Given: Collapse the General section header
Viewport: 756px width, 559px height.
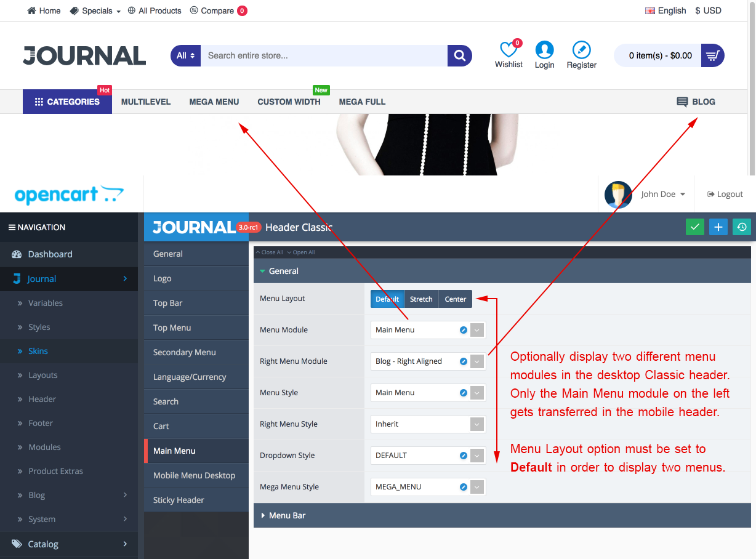Looking at the screenshot, I should (x=502, y=271).
